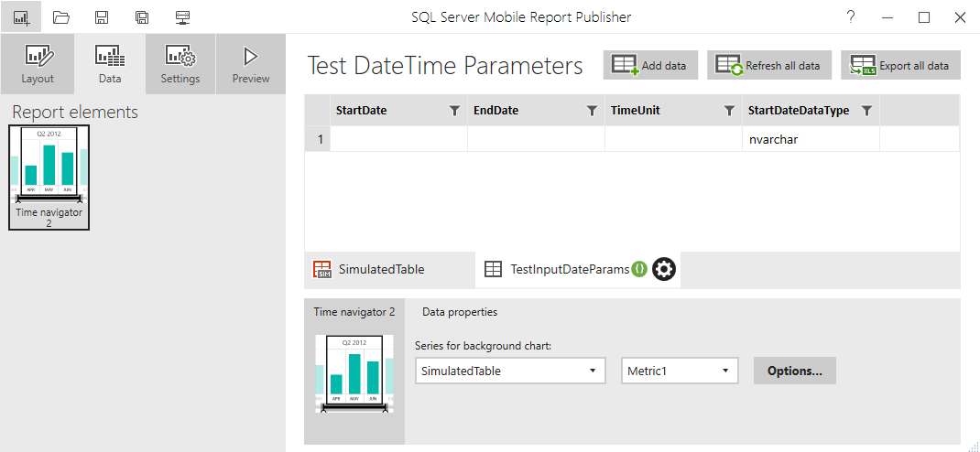Image resolution: width=980 pixels, height=452 pixels.
Task: Open the SimulatedTable series dropdown
Action: pyautogui.click(x=510, y=371)
